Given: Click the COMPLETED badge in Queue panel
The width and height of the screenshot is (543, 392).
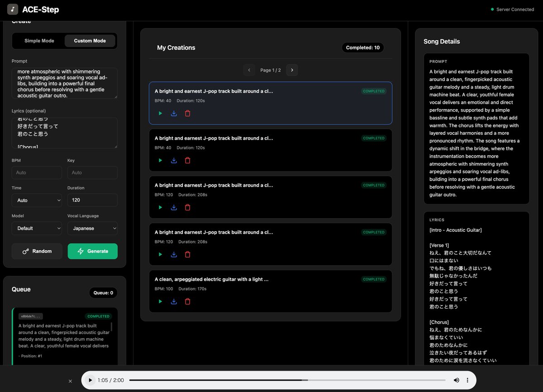Looking at the screenshot, I should (x=98, y=316).
